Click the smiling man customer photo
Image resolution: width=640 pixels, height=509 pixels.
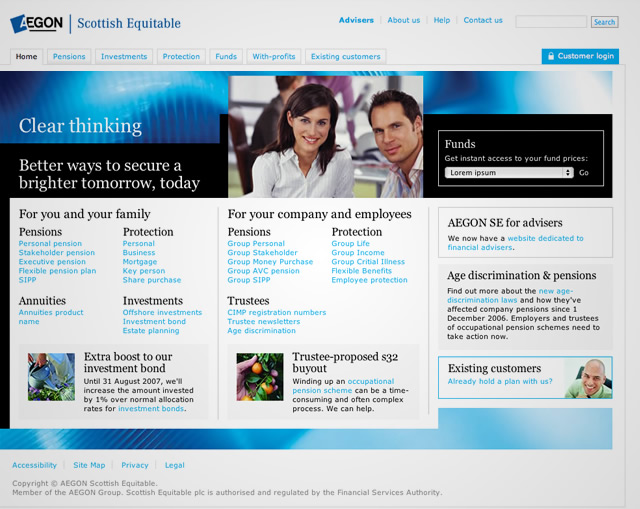click(588, 378)
